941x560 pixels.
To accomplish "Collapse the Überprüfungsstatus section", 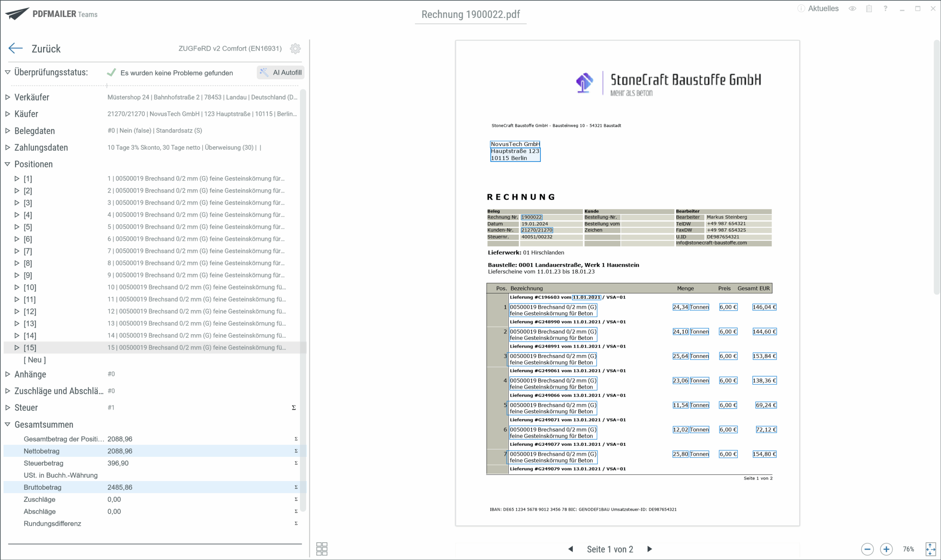I will [8, 72].
